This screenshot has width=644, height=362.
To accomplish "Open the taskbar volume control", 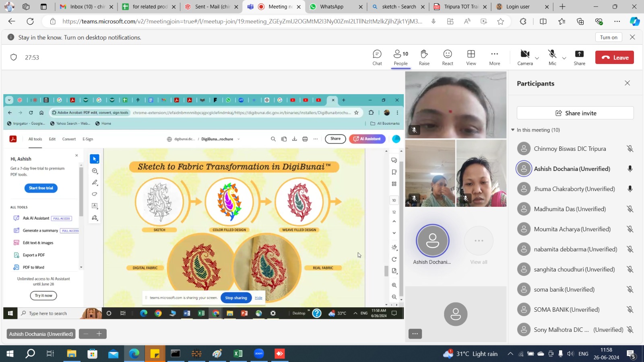I will 570,354.
